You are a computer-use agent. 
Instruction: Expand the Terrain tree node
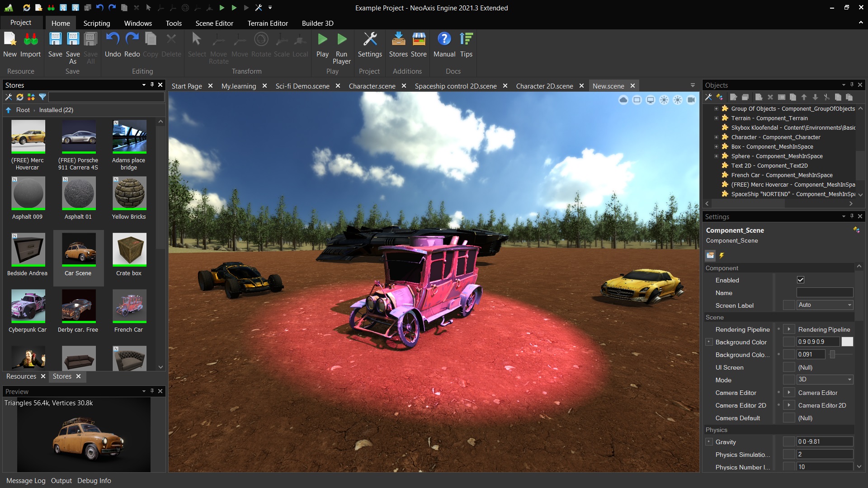point(716,118)
